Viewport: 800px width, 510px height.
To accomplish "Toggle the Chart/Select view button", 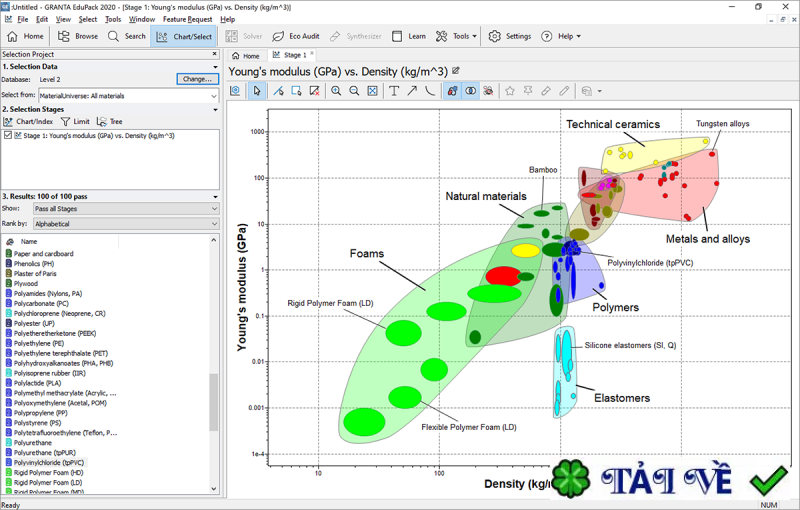I will [x=184, y=36].
